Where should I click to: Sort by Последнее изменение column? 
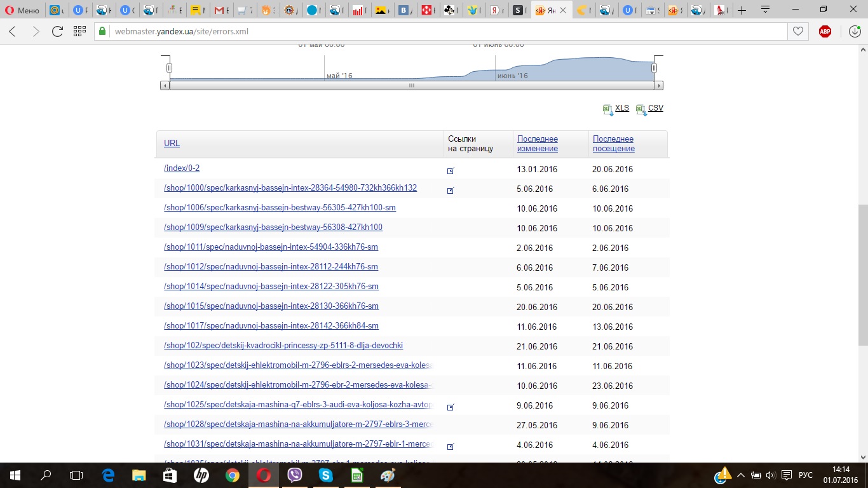[x=538, y=144]
